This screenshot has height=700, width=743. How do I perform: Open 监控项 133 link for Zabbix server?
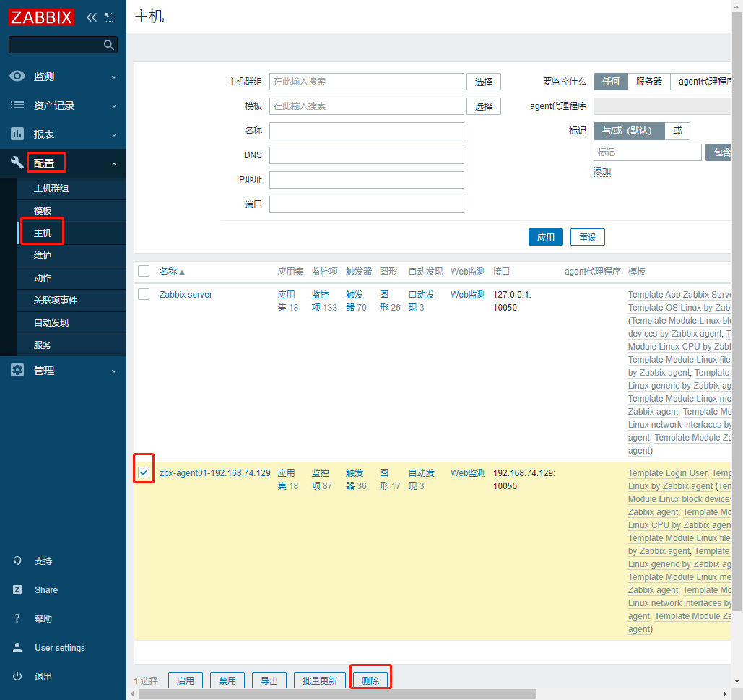(x=324, y=301)
